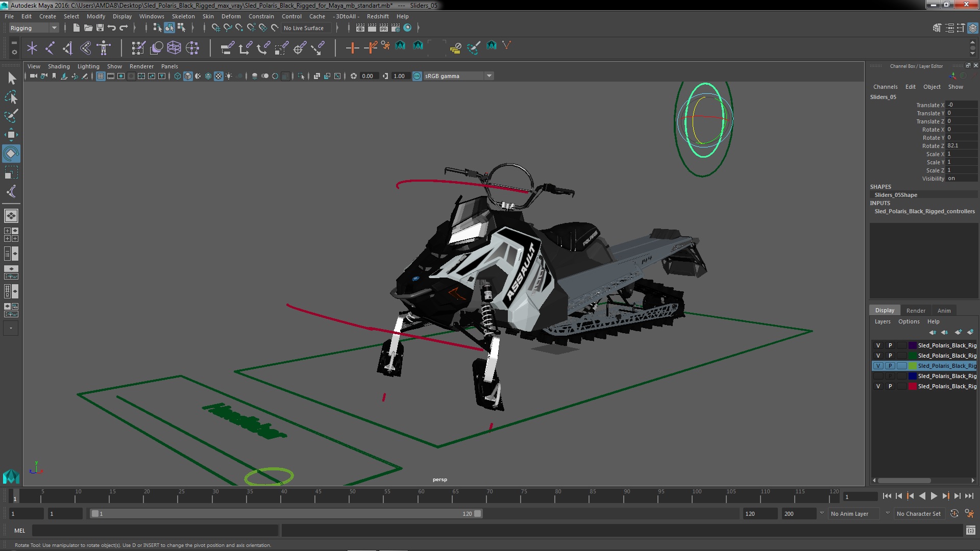Open the Script Editor icon
This screenshot has width=980, height=551.
tap(970, 531)
